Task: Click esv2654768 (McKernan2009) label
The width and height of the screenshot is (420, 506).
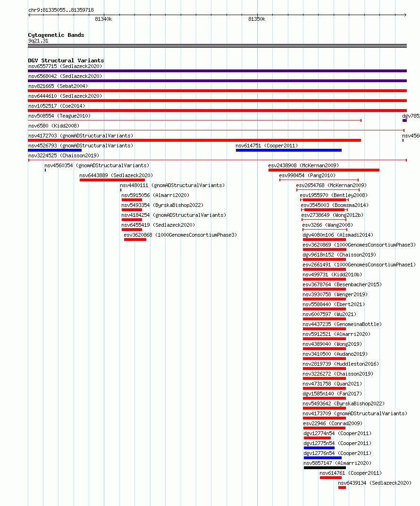Action: (331, 185)
